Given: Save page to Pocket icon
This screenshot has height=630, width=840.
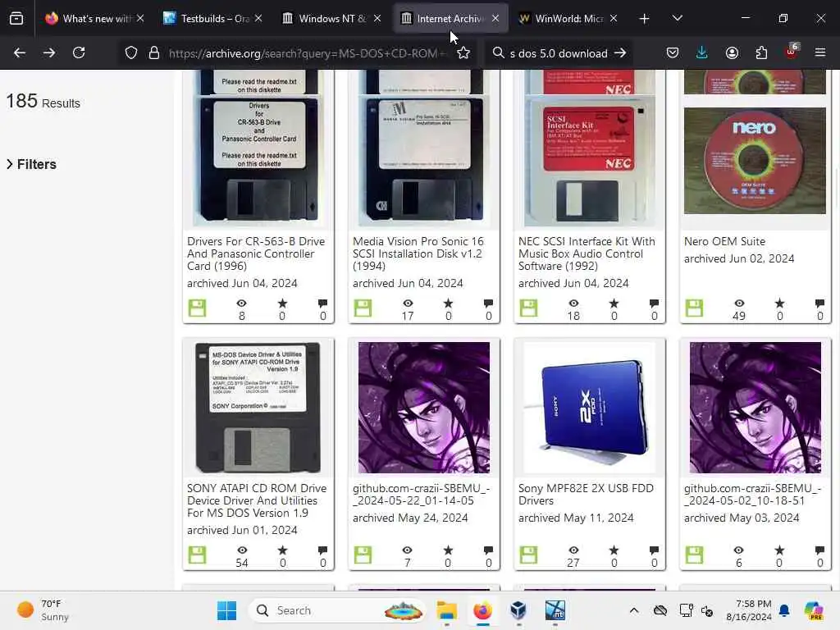Looking at the screenshot, I should click(x=673, y=52).
